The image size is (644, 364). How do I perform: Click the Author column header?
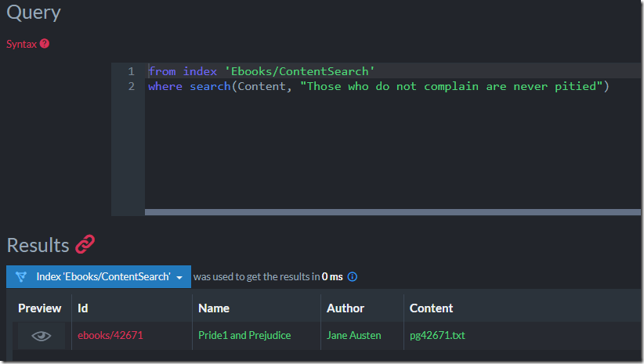345,308
